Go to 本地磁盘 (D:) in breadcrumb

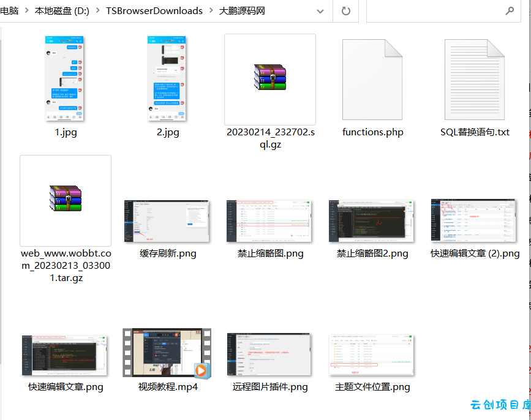pos(62,11)
